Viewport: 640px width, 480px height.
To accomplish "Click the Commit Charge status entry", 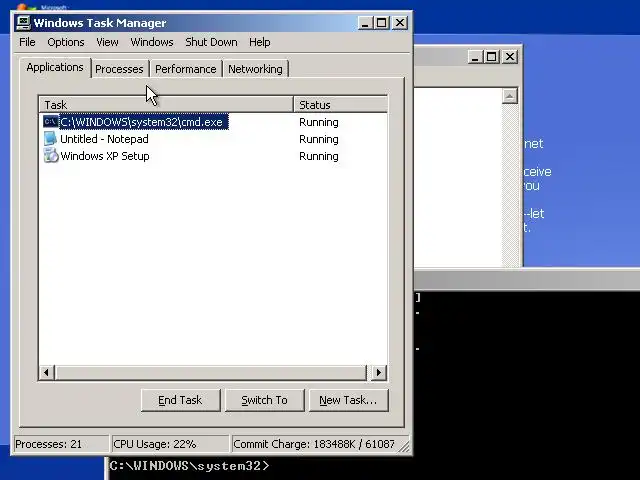I will (x=314, y=444).
